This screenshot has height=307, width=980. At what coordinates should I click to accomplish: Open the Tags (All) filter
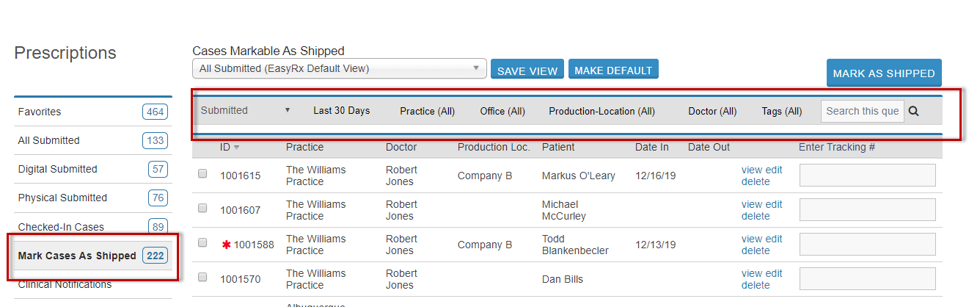click(781, 112)
